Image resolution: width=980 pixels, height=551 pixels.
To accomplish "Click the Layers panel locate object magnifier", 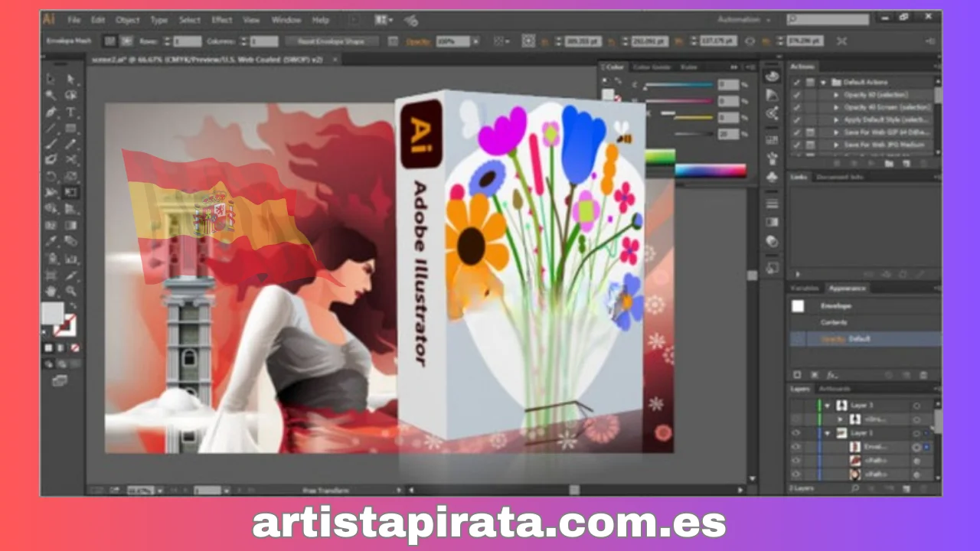I will (x=855, y=487).
